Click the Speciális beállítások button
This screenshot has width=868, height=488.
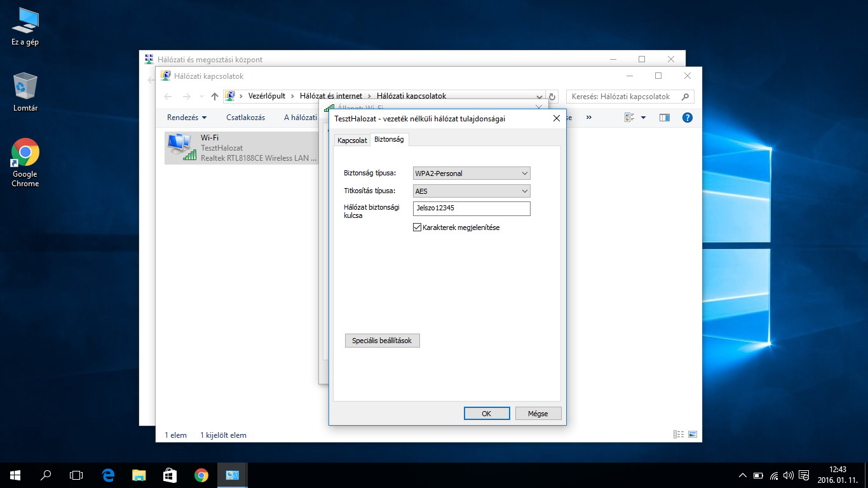[x=382, y=341]
